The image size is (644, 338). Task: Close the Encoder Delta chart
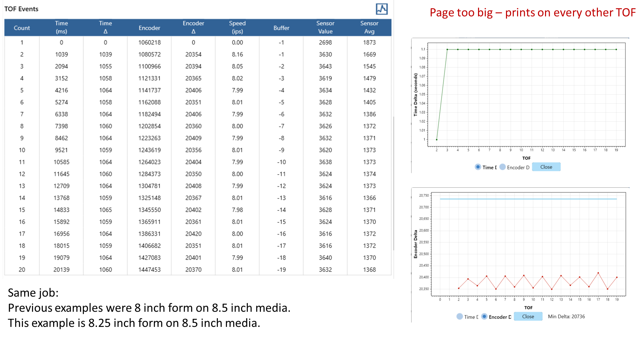point(528,316)
